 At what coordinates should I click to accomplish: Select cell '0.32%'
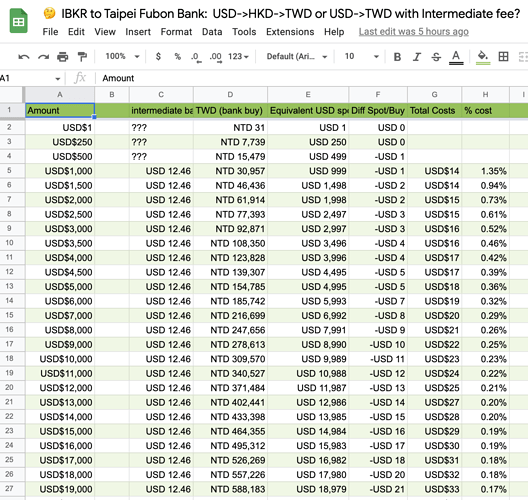(485, 301)
